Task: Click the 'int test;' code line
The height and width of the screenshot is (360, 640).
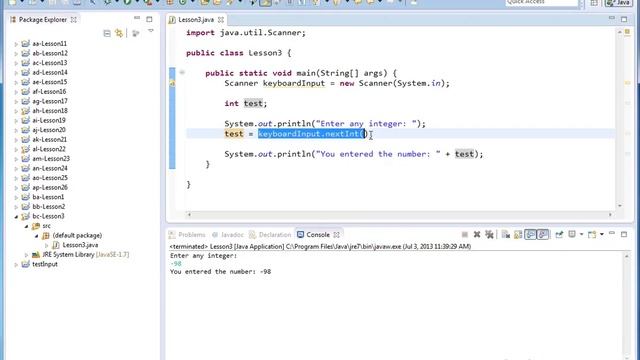Action: (x=246, y=103)
